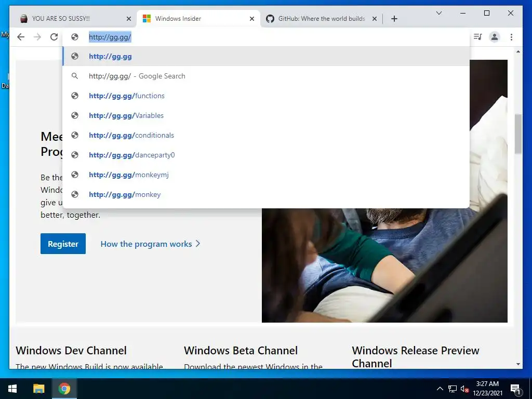Select the http://gg.gg/ Google Search suggestion

[x=267, y=76]
